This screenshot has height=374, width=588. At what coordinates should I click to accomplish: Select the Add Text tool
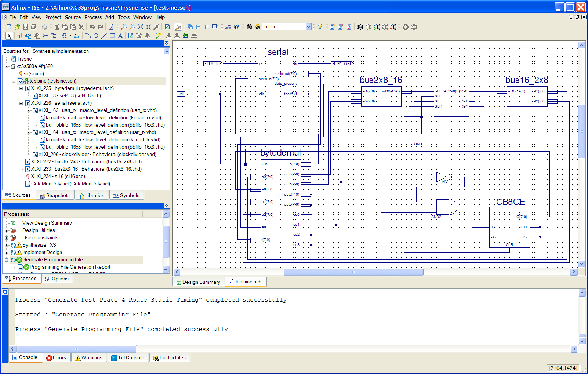click(x=120, y=36)
